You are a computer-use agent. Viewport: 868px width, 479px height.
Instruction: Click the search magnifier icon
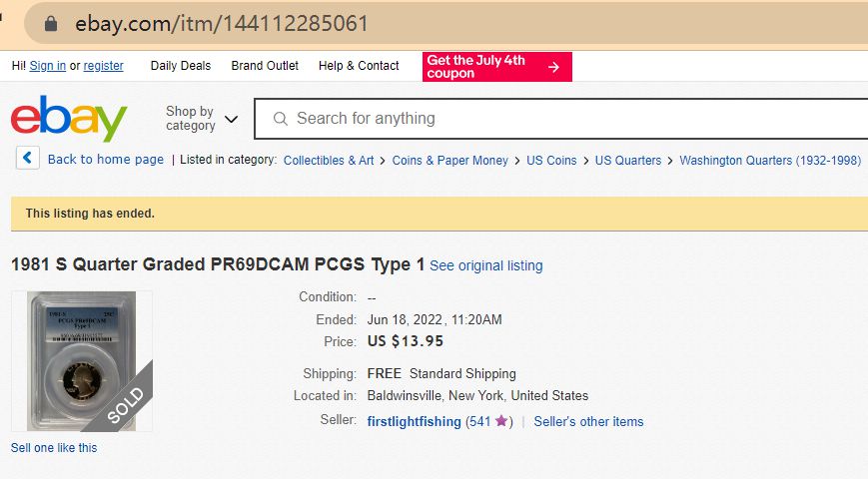[281, 119]
